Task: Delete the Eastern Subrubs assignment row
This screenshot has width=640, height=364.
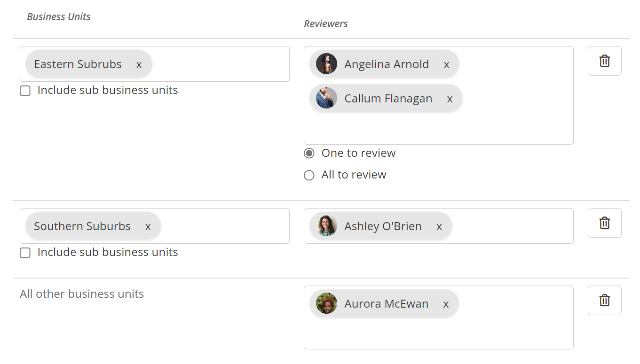Action: [604, 61]
